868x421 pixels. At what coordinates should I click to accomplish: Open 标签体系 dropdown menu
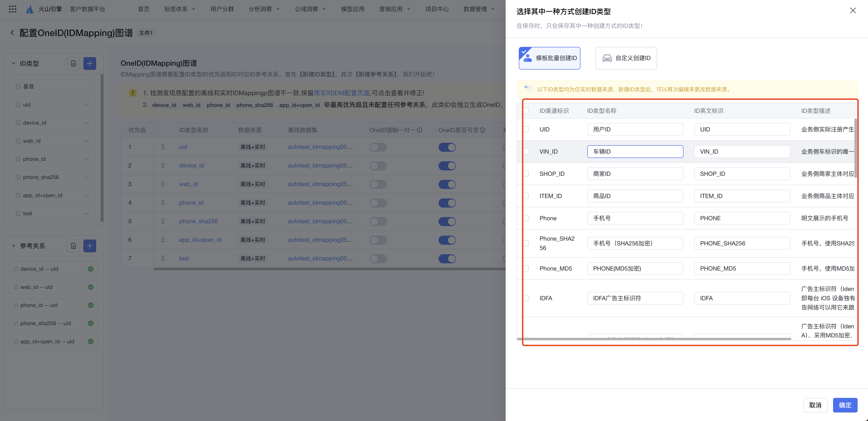180,9
